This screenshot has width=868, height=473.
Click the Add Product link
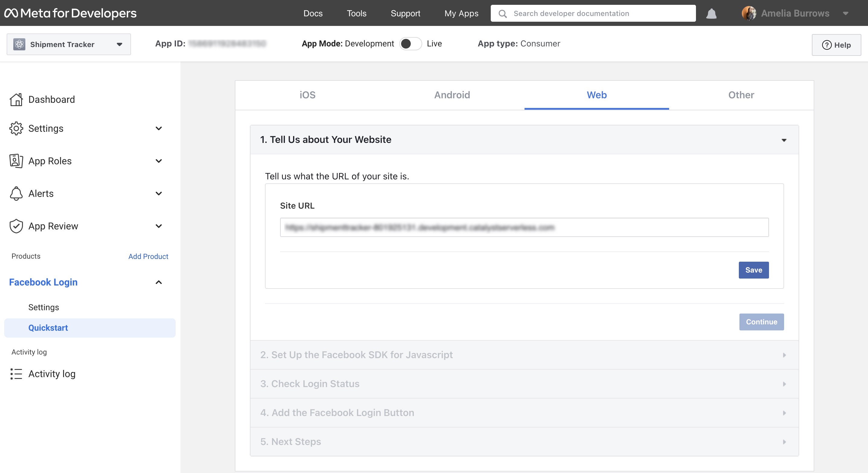click(x=148, y=256)
